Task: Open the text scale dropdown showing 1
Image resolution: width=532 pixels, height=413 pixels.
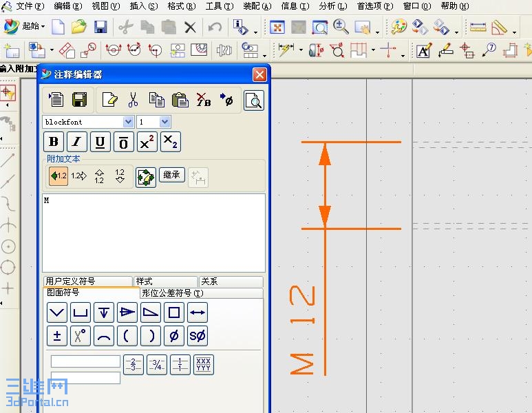Action: [x=165, y=122]
